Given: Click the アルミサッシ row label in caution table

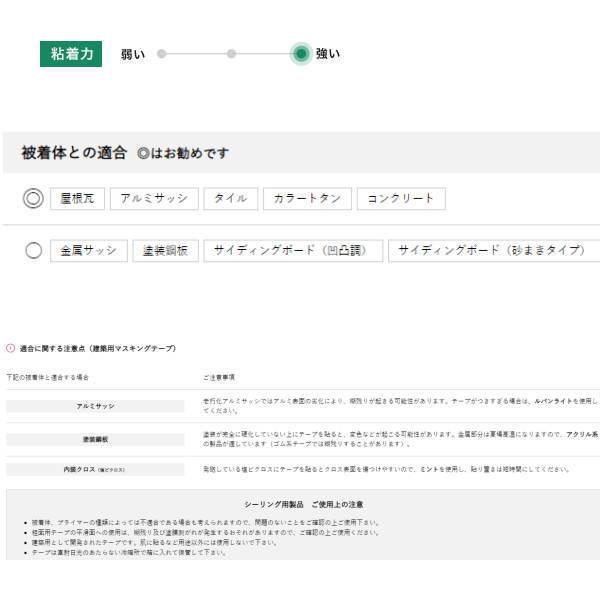Looking at the screenshot, I should point(95,406).
